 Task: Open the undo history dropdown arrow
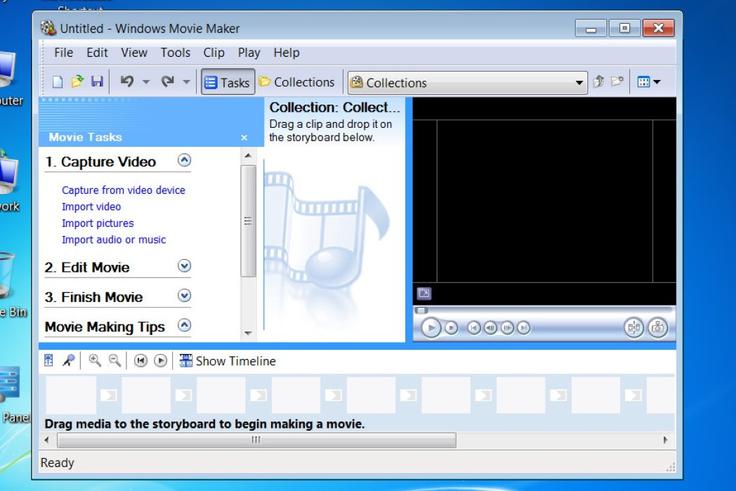(146, 82)
